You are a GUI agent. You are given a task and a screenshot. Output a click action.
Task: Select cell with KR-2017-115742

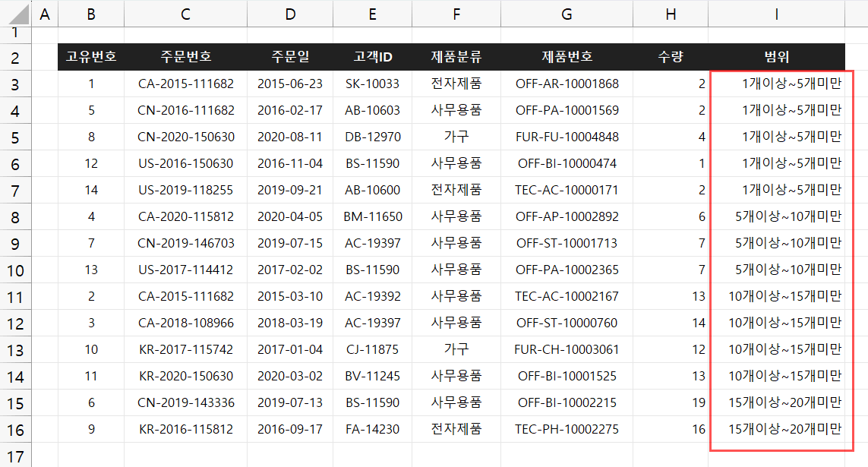pos(185,350)
